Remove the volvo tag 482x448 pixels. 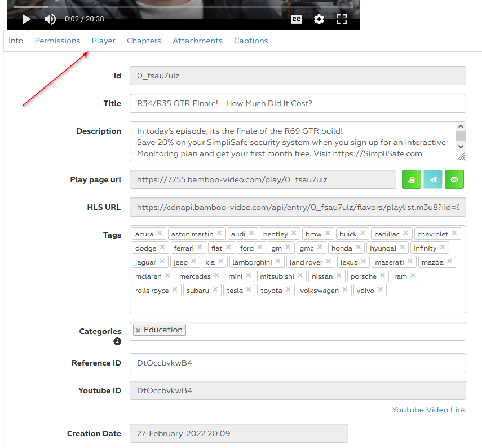(381, 289)
